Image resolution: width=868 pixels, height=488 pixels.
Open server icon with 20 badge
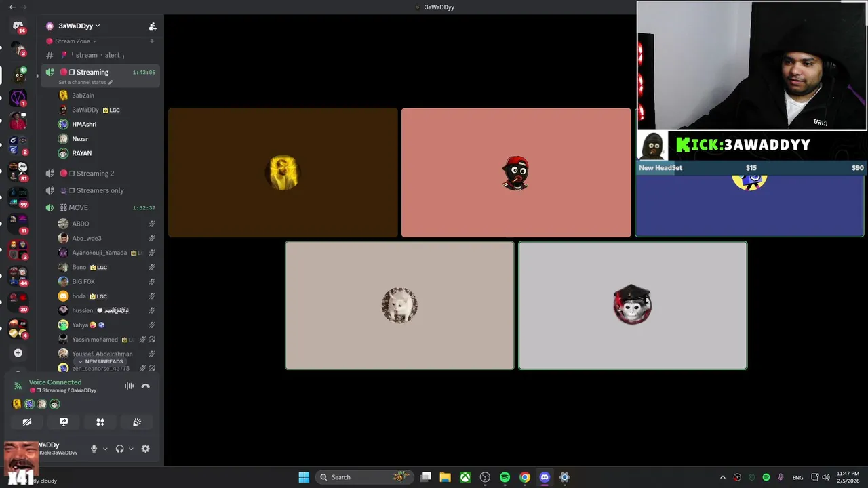pyautogui.click(x=18, y=302)
